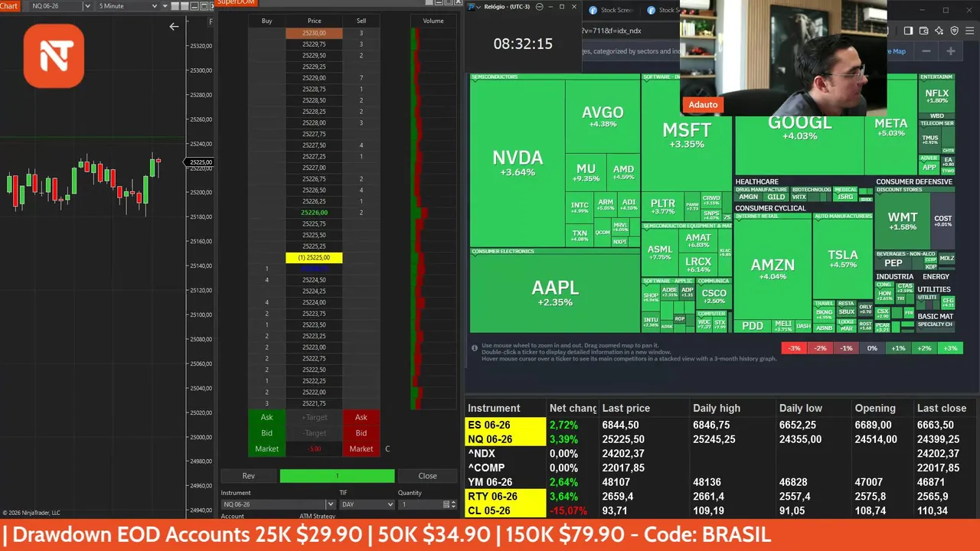Switch to the first Stock Screener browser tab
Screen dimensions: 980x551
[612, 10]
